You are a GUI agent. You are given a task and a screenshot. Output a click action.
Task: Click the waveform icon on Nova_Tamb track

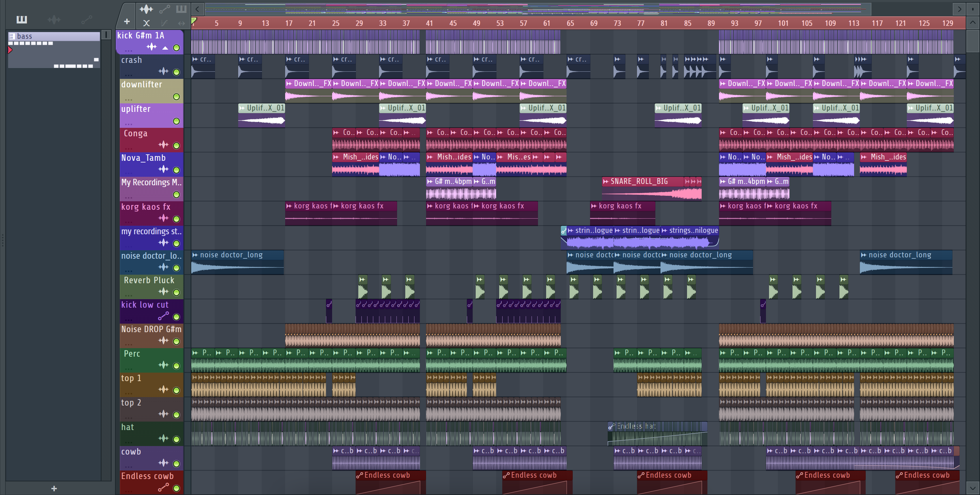[x=164, y=169]
